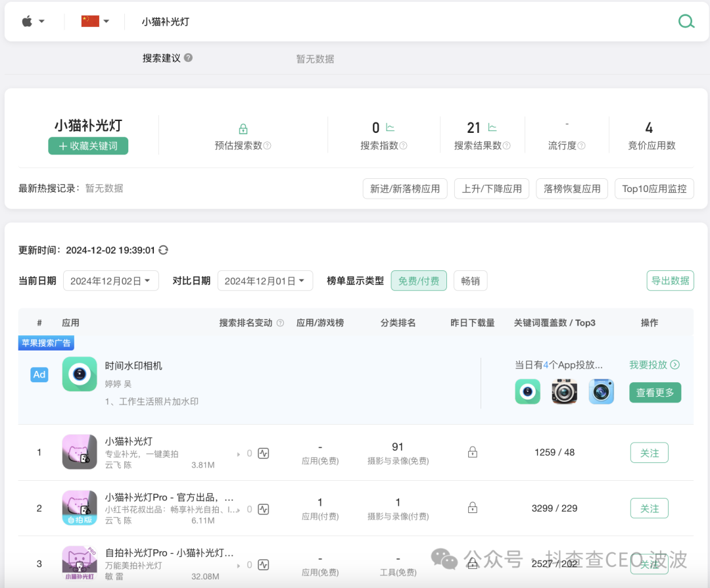Click the lock icon under 预估搜索数
Image resolution: width=710 pixels, height=588 pixels.
click(x=243, y=129)
